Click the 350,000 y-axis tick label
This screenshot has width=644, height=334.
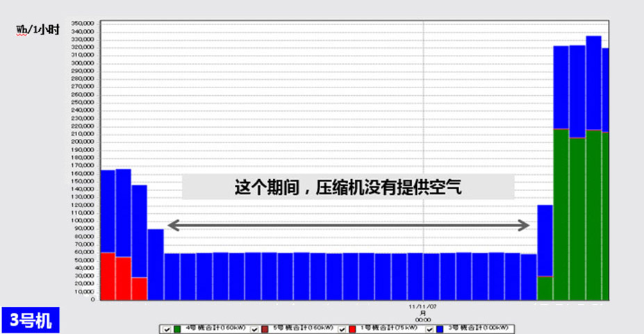pyautogui.click(x=82, y=23)
